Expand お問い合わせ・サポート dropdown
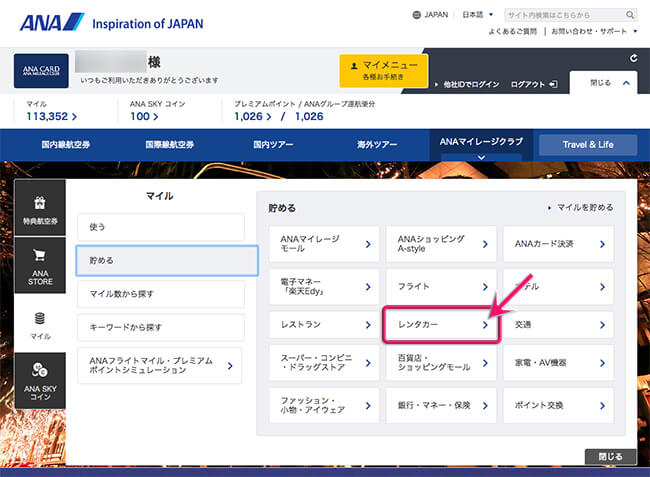Viewport: 650px width, 477px height. click(594, 31)
